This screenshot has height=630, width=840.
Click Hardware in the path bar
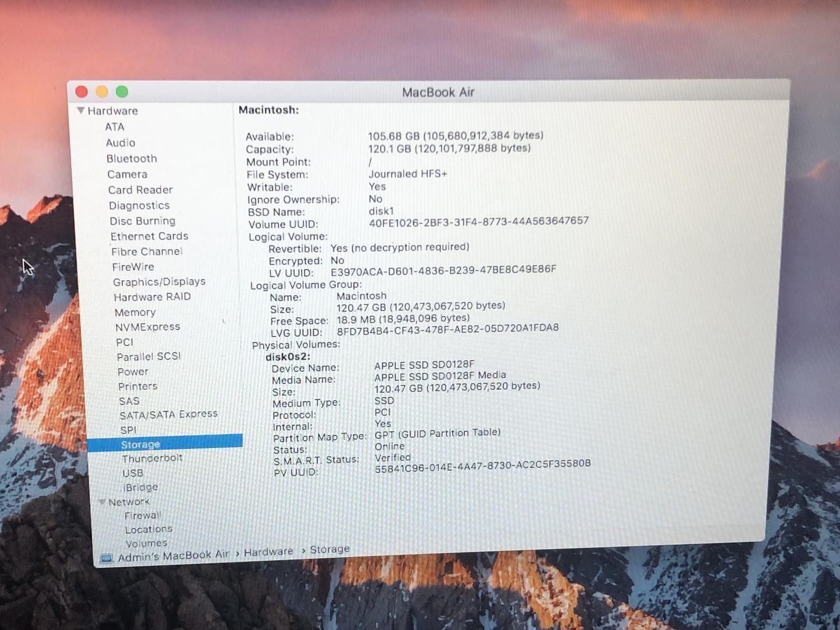[268, 552]
